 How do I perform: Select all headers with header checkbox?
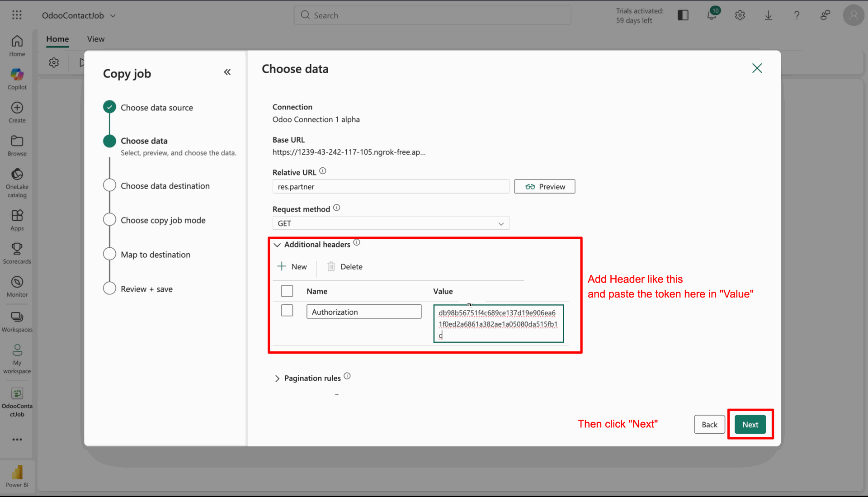[x=287, y=291]
